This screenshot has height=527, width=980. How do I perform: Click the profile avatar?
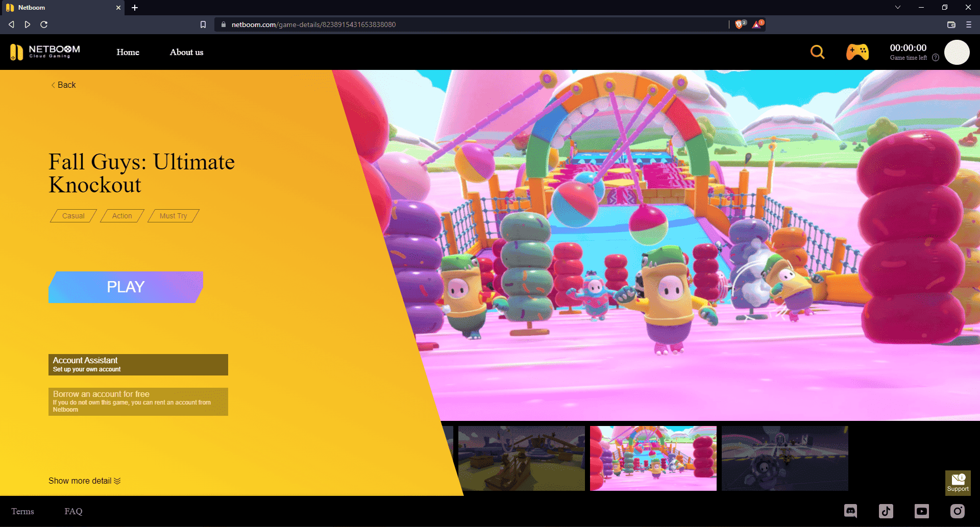click(957, 52)
